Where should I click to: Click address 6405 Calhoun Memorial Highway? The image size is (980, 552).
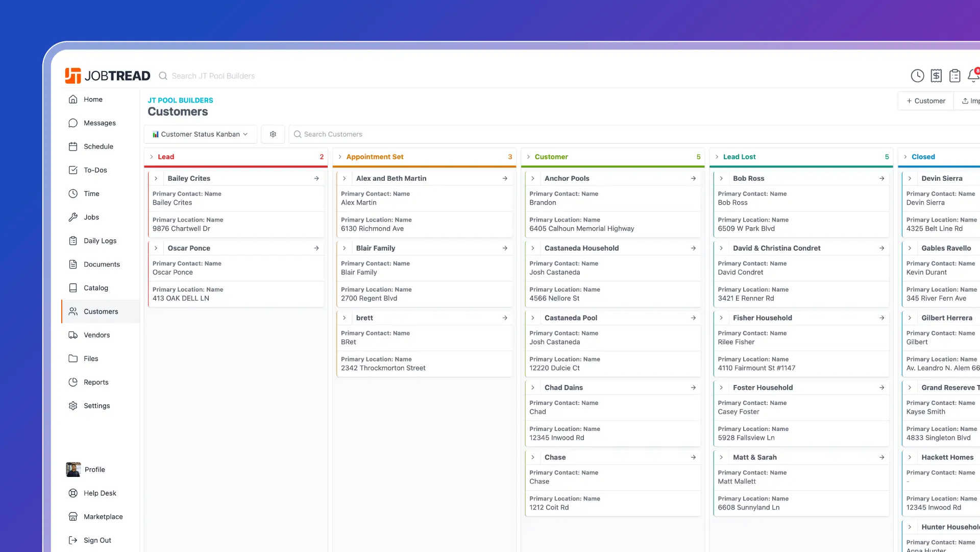581,229
